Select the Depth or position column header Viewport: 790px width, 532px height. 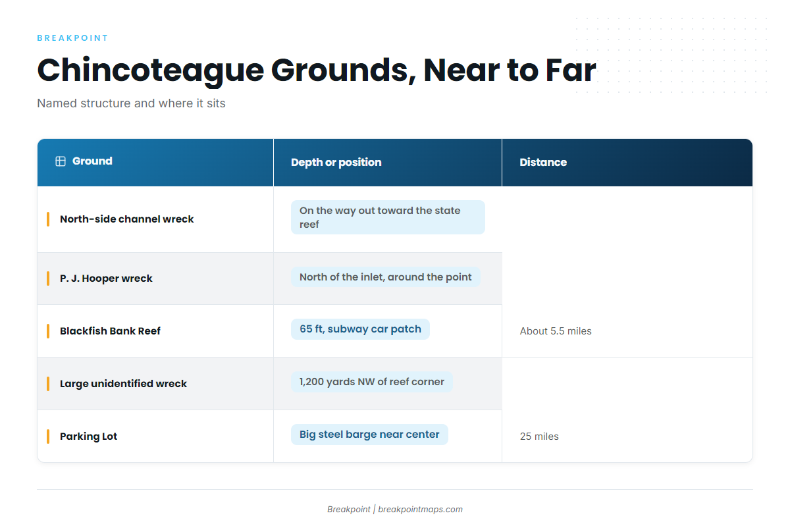click(388, 163)
